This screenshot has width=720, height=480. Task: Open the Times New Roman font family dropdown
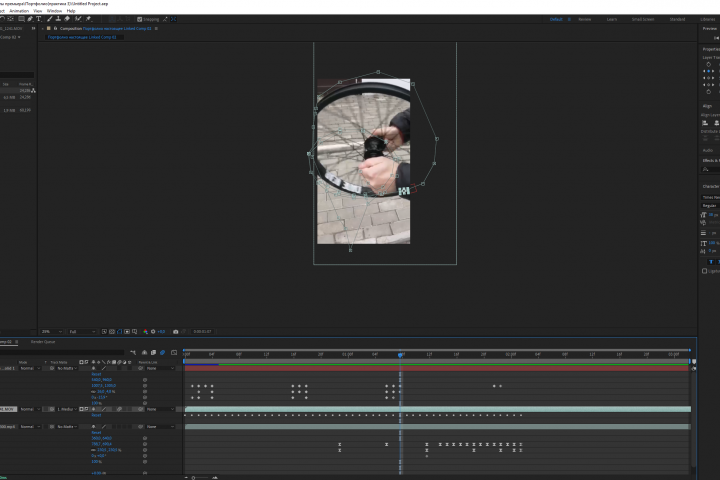711,197
